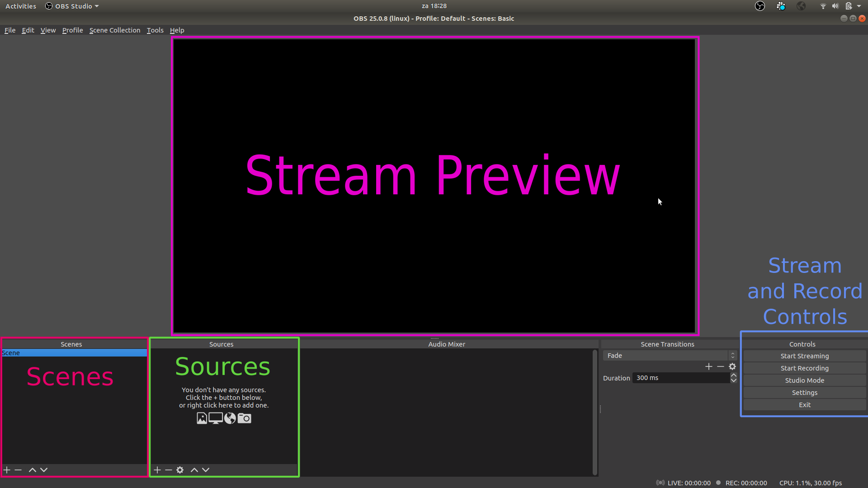868x488 pixels.
Task: Click Start Recording button
Action: [x=804, y=368]
